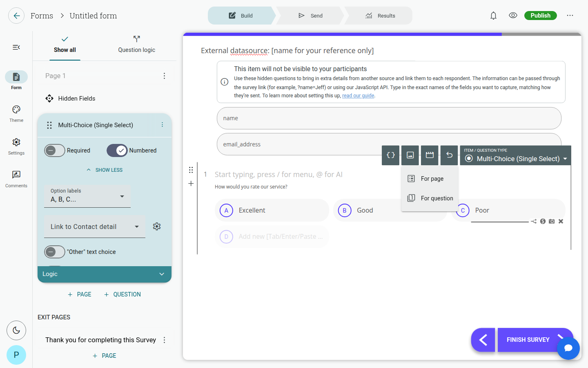
Task: Open the Link to Contact detail dropdown
Action: point(95,227)
